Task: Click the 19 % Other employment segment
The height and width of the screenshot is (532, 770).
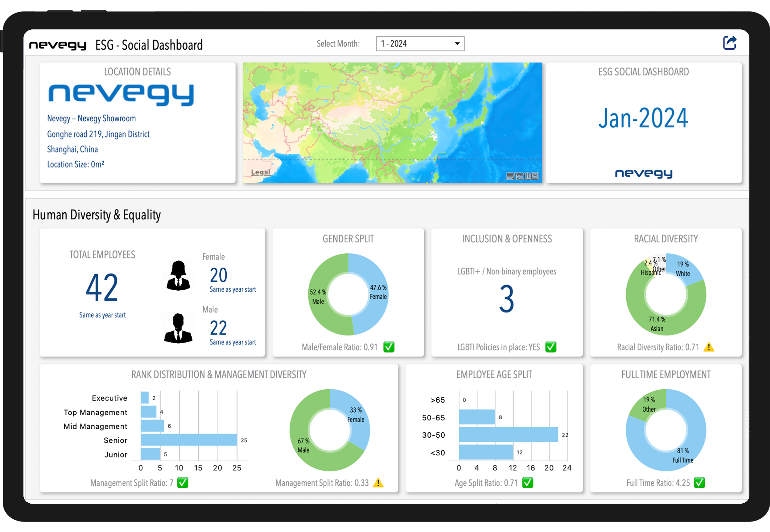Action: (x=649, y=404)
